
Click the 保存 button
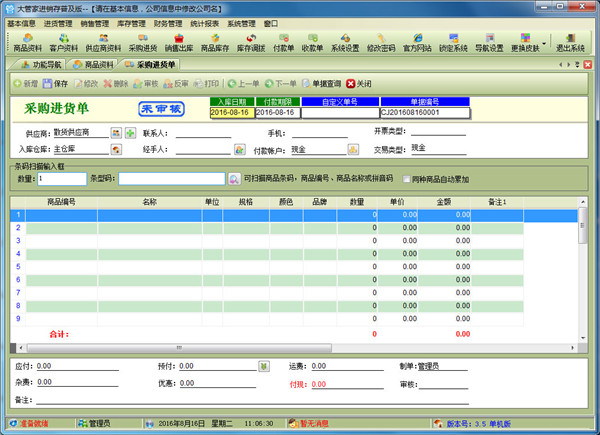(56, 84)
